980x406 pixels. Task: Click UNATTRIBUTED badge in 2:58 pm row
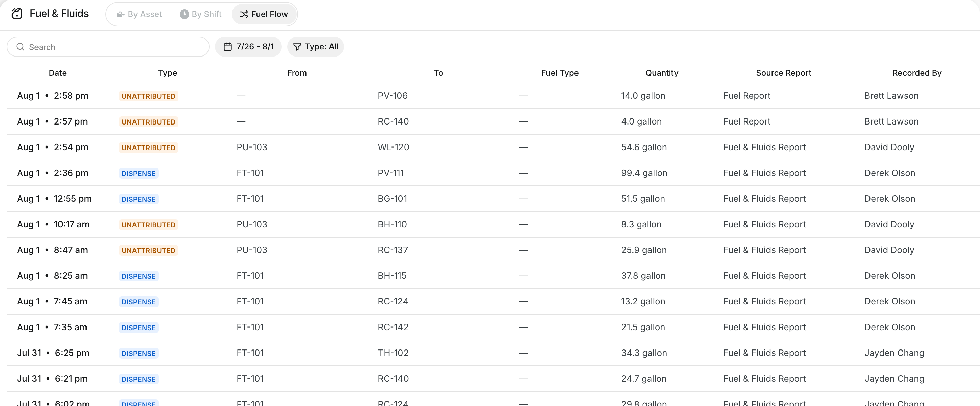coord(148,96)
